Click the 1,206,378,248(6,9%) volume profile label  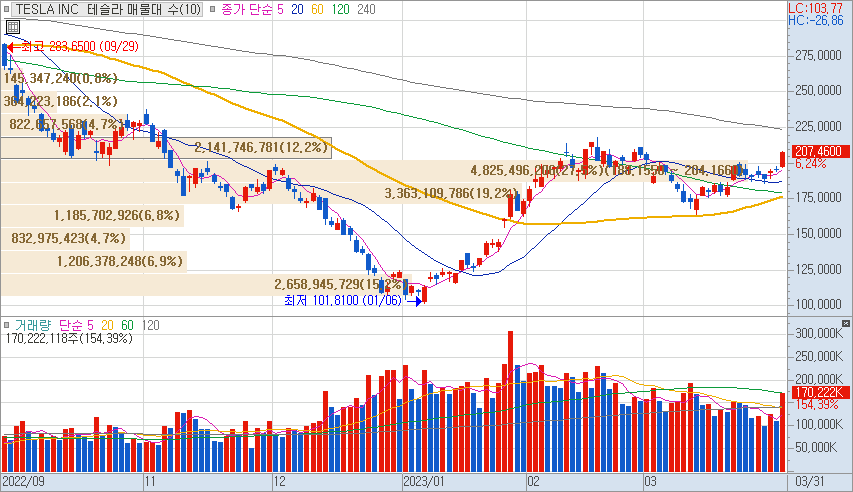[120, 261]
